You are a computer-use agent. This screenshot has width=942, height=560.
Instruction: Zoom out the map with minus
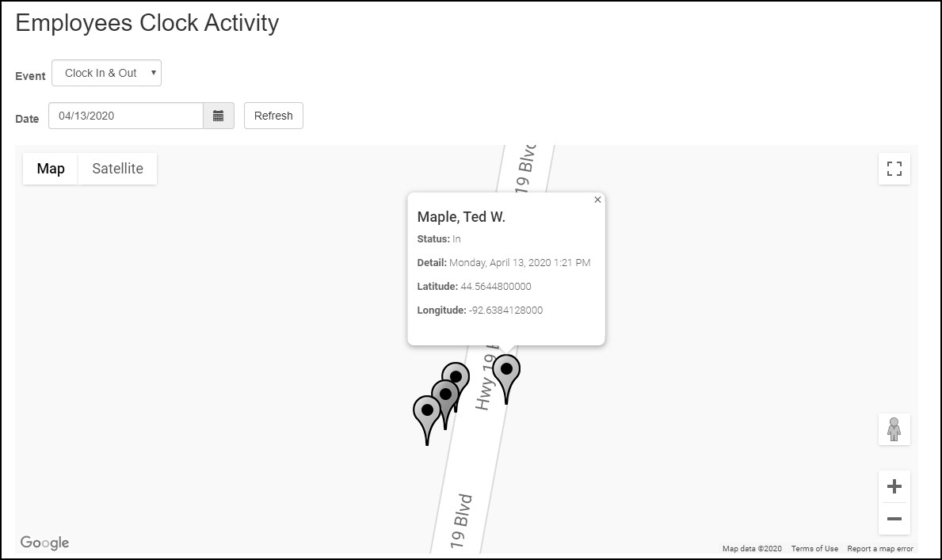coord(894,519)
